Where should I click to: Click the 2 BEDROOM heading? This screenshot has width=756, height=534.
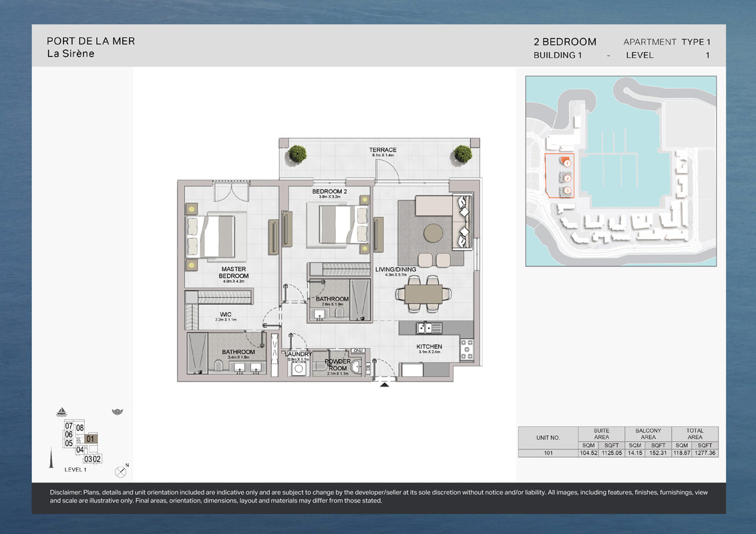565,41
